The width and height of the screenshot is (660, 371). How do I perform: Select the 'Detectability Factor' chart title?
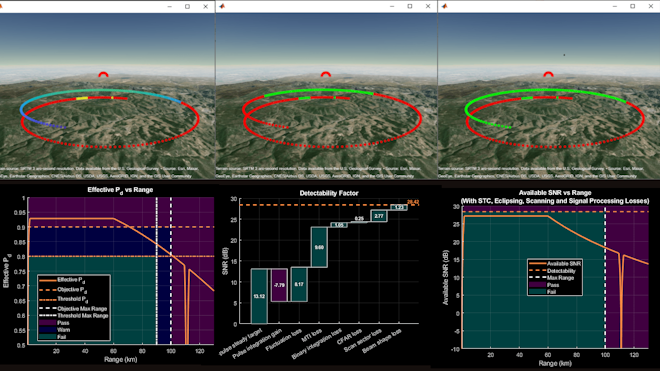329,193
